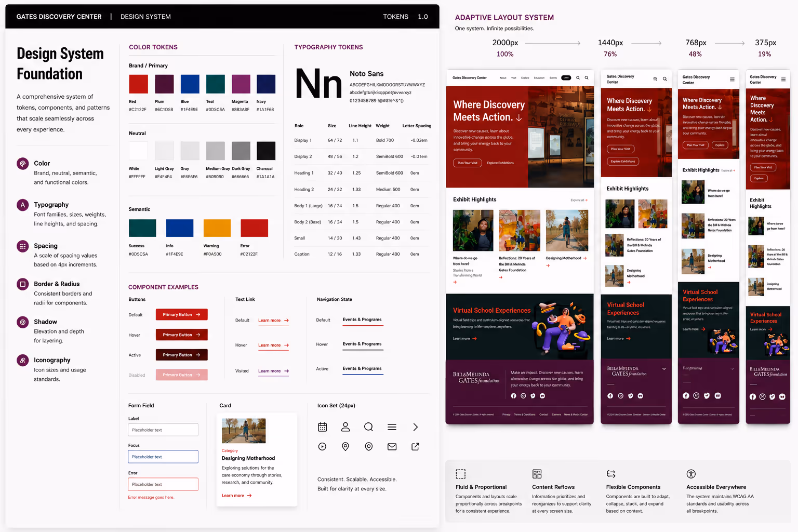This screenshot has width=798, height=532.
Task: Click the right chevron icon in the Icon Set
Action: click(x=416, y=427)
